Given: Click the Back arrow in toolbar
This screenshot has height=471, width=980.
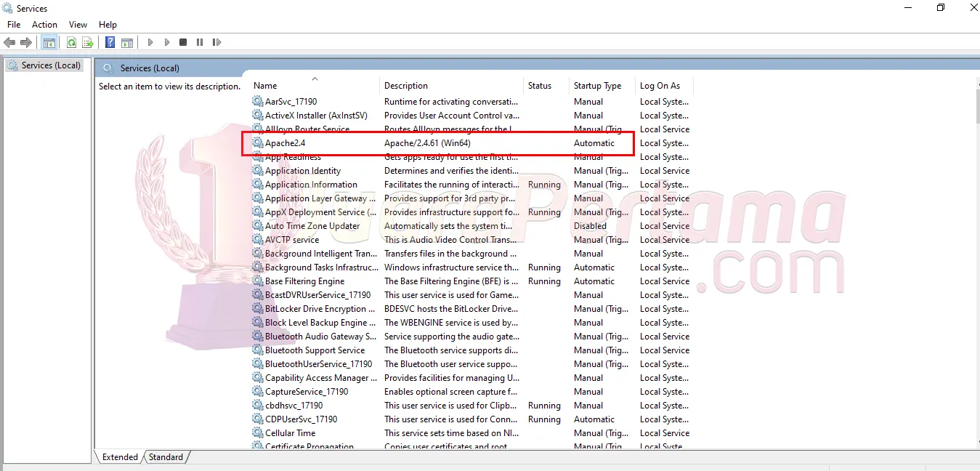Looking at the screenshot, I should pyautogui.click(x=10, y=43).
